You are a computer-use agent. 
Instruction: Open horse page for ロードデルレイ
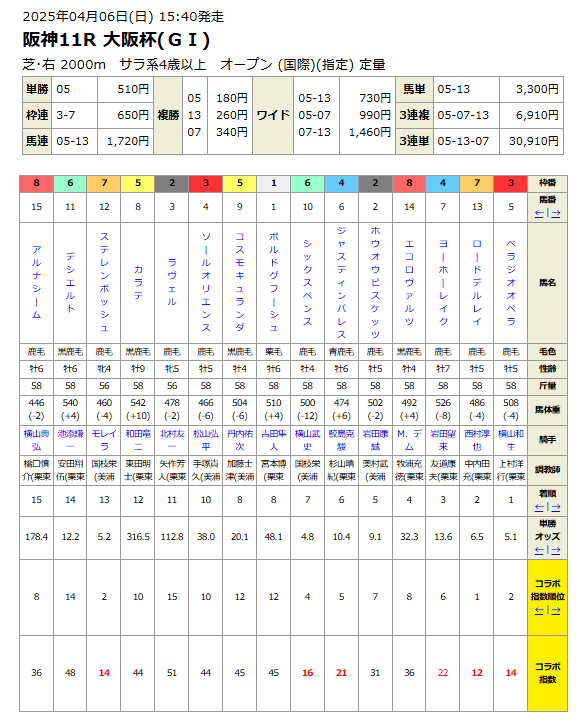(477, 283)
